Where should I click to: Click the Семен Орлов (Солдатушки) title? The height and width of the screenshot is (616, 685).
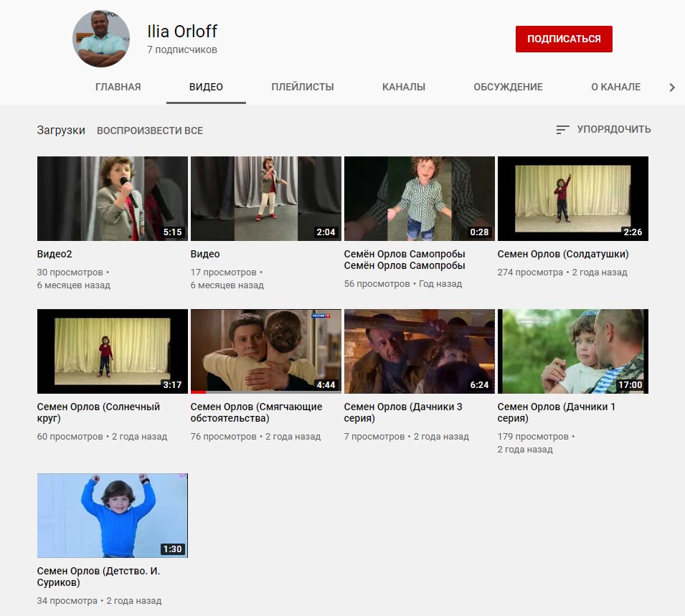tap(562, 255)
